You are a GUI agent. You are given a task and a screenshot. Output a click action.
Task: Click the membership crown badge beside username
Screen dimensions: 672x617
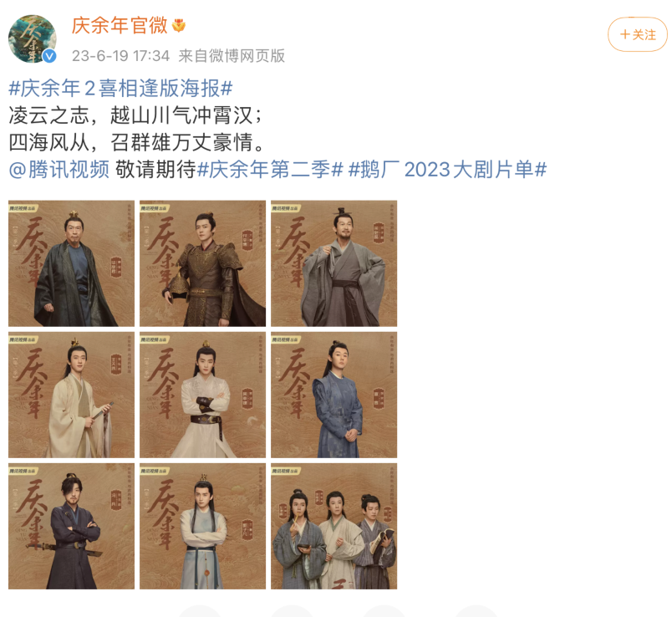179,26
